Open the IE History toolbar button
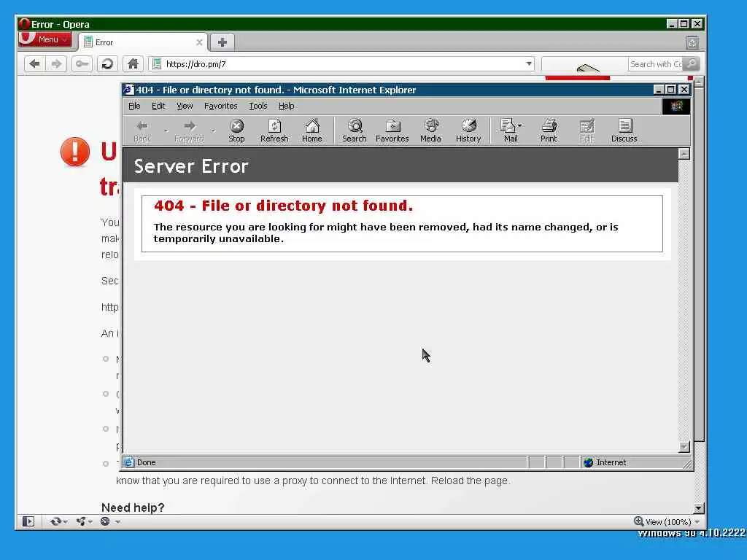 coord(468,131)
